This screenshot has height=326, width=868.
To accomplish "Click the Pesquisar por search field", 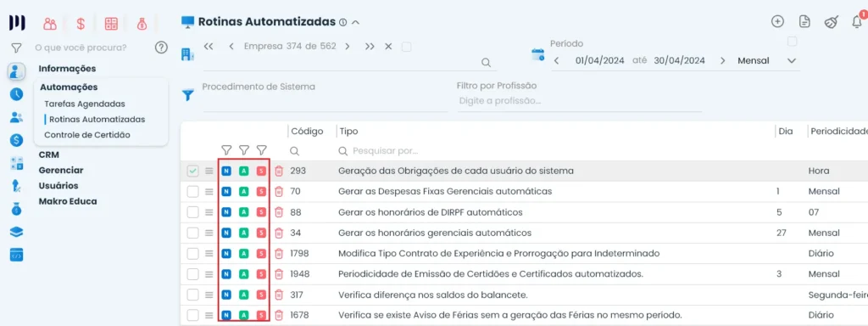I will (x=386, y=151).
